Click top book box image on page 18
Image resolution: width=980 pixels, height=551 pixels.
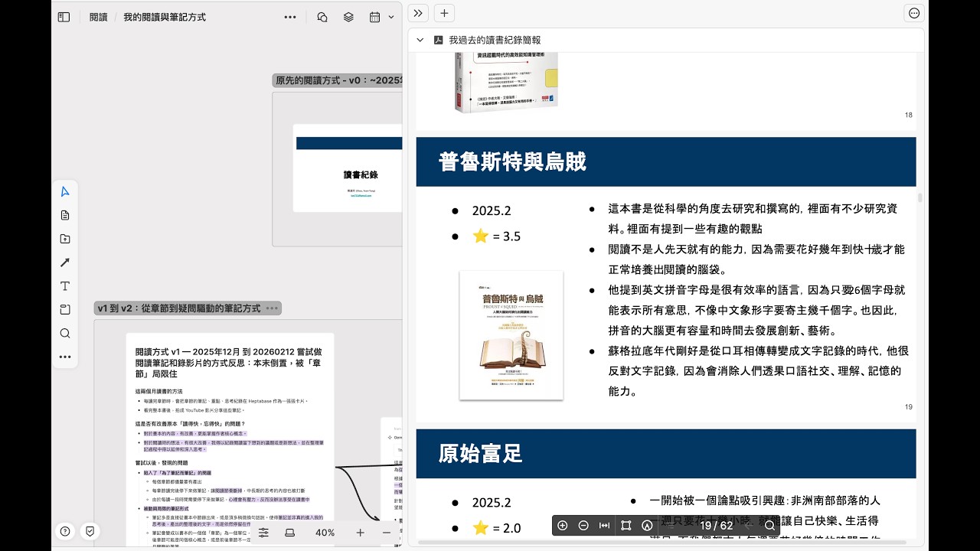pyautogui.click(x=507, y=82)
